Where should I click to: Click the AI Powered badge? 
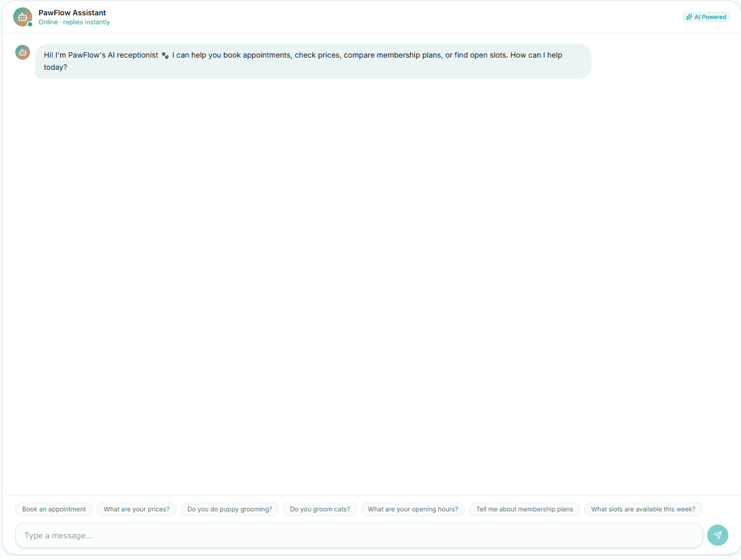click(706, 17)
